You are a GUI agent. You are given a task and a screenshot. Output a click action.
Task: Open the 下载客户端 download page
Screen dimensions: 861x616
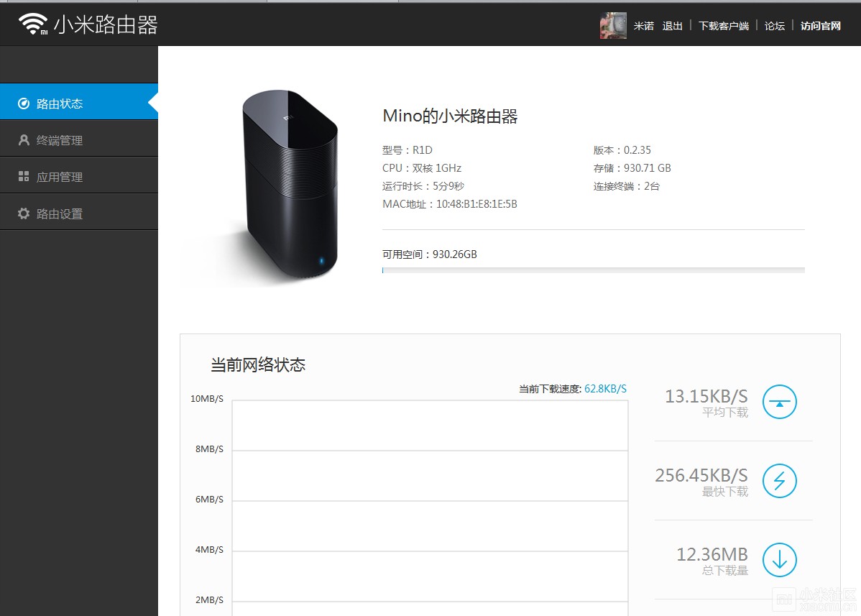click(723, 26)
